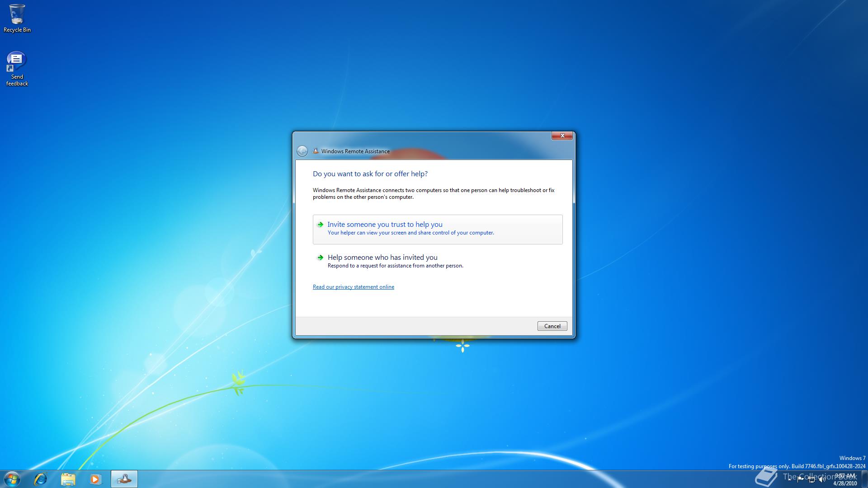Click the green arrow beside Help someone

pos(320,258)
